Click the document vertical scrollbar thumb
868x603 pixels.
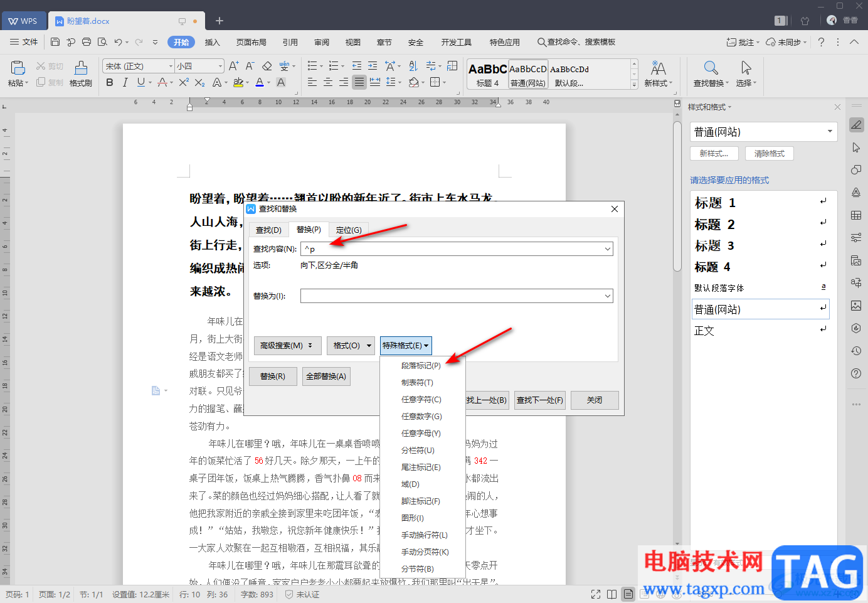pos(677,196)
